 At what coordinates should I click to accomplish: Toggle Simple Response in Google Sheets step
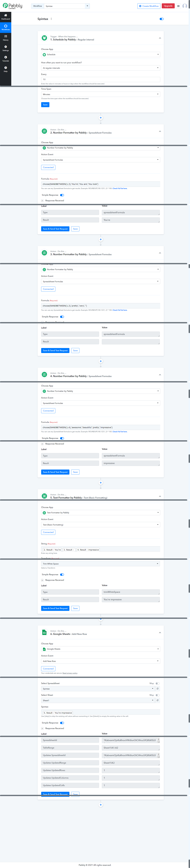[62, 723]
